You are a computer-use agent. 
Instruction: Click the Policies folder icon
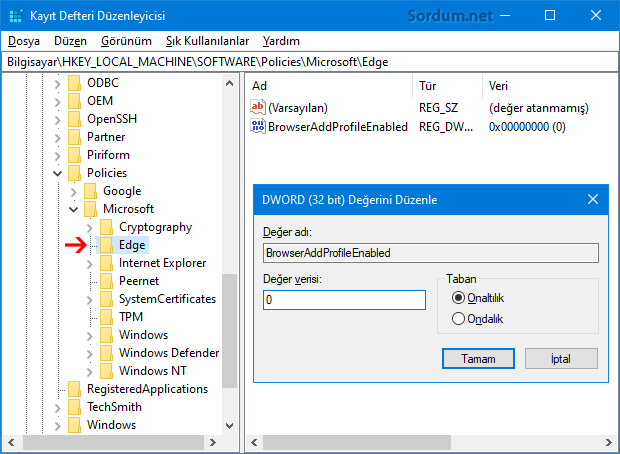(74, 173)
